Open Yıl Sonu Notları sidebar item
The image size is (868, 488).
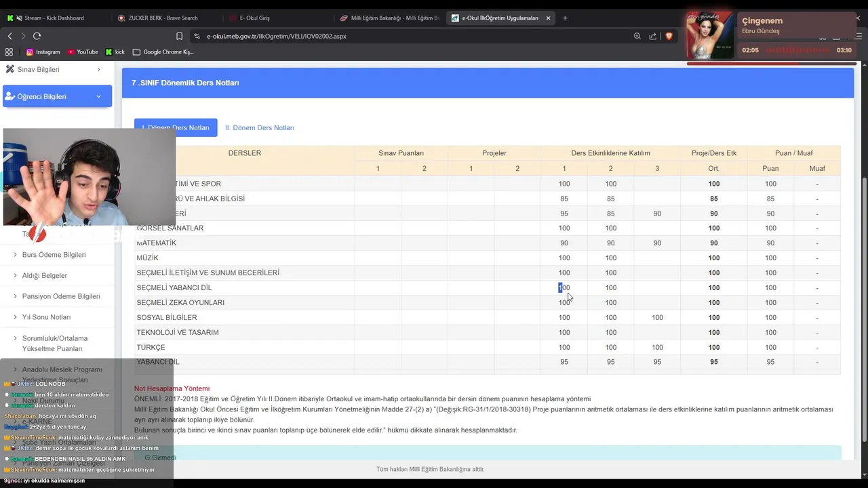coord(46,317)
